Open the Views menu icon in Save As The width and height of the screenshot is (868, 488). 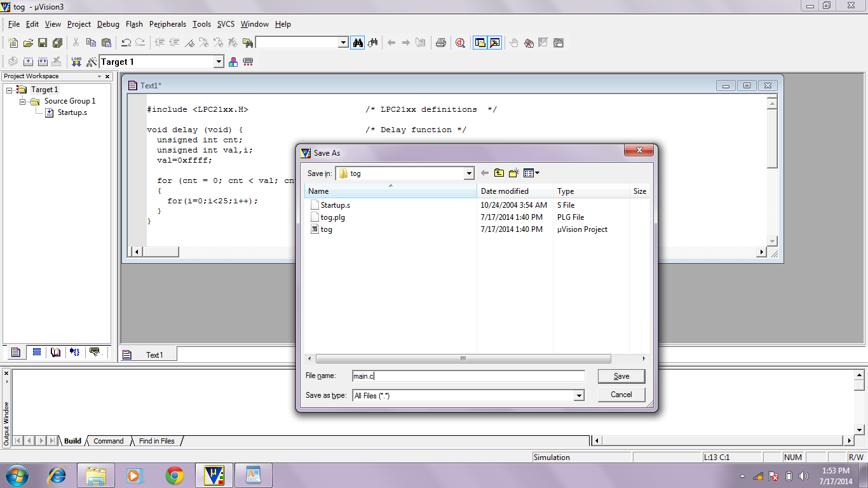531,173
